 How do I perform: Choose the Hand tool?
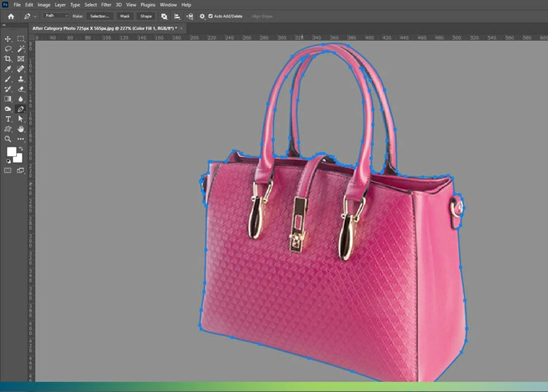(20, 129)
